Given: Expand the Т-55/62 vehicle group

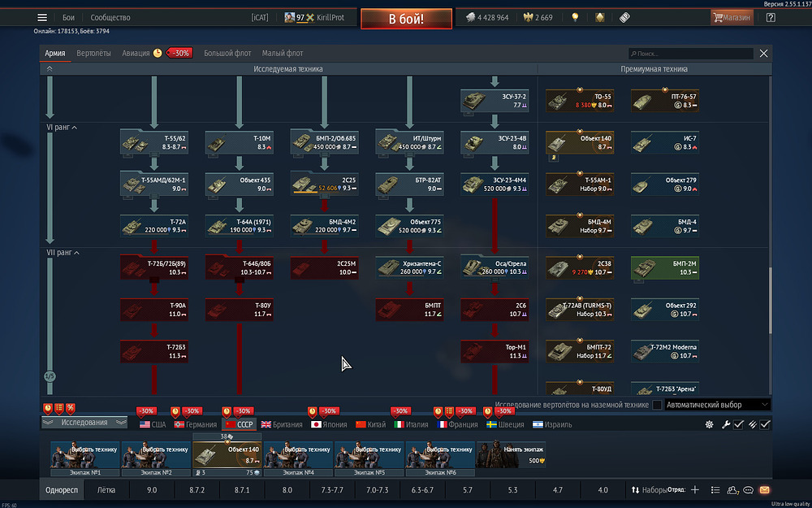Looking at the screenshot, I should (x=154, y=154).
